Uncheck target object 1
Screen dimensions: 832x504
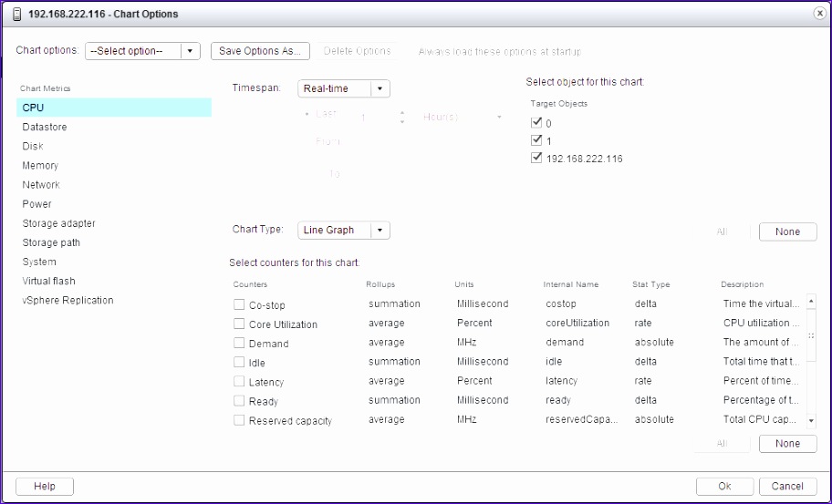click(536, 140)
